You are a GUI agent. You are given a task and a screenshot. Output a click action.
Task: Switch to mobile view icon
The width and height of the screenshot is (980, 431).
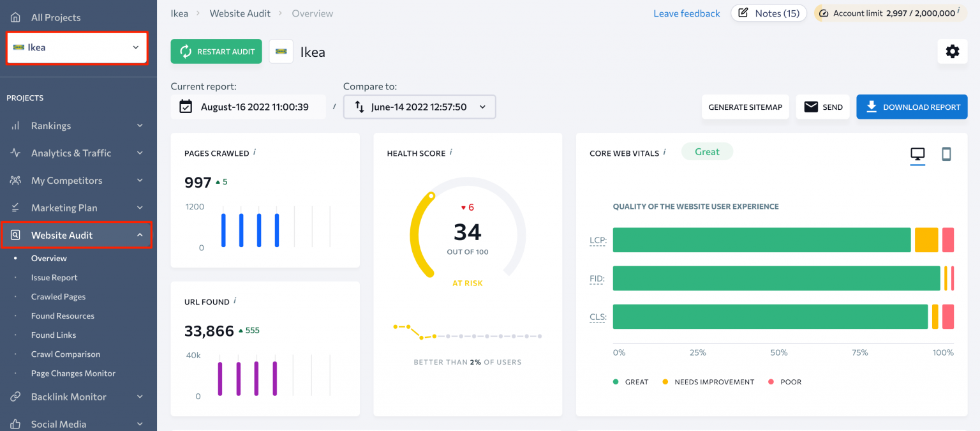point(946,154)
